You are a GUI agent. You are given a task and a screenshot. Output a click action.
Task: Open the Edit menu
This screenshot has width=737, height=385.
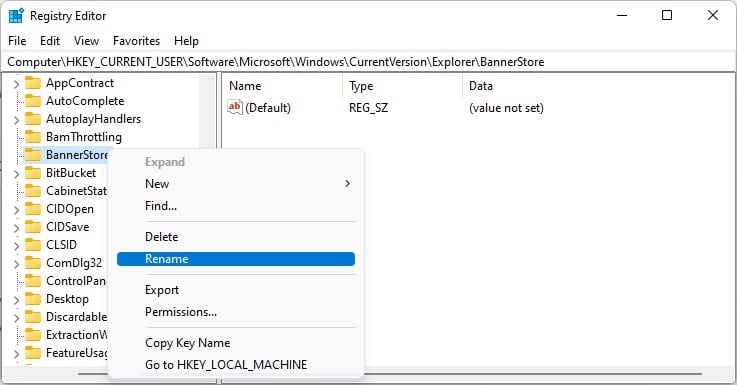point(50,41)
